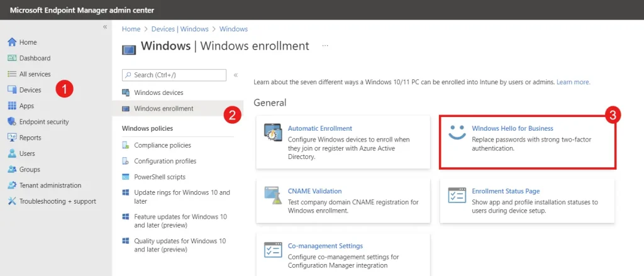Click the Troubleshooting + support wrench icon

(12, 201)
